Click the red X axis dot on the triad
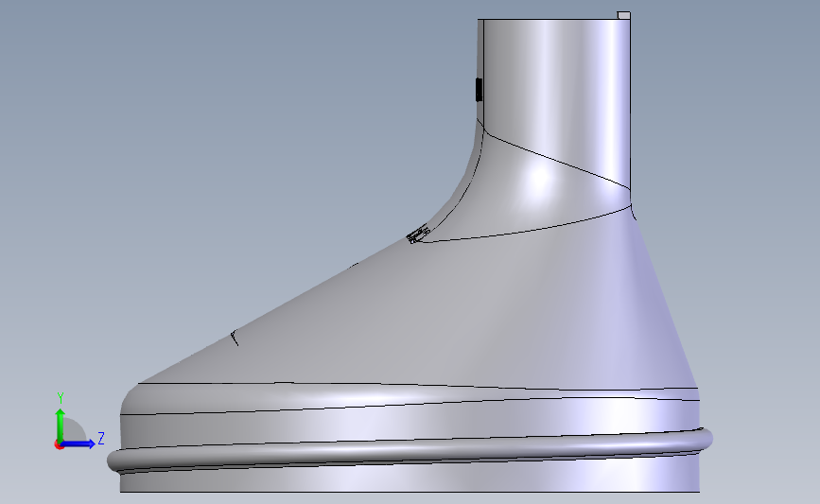The width and height of the screenshot is (820, 504). tap(59, 444)
